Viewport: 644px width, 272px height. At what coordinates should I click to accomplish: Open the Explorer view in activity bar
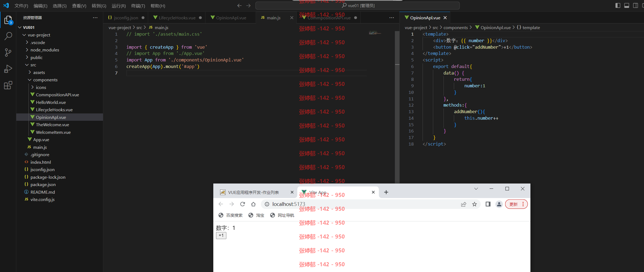[8, 20]
